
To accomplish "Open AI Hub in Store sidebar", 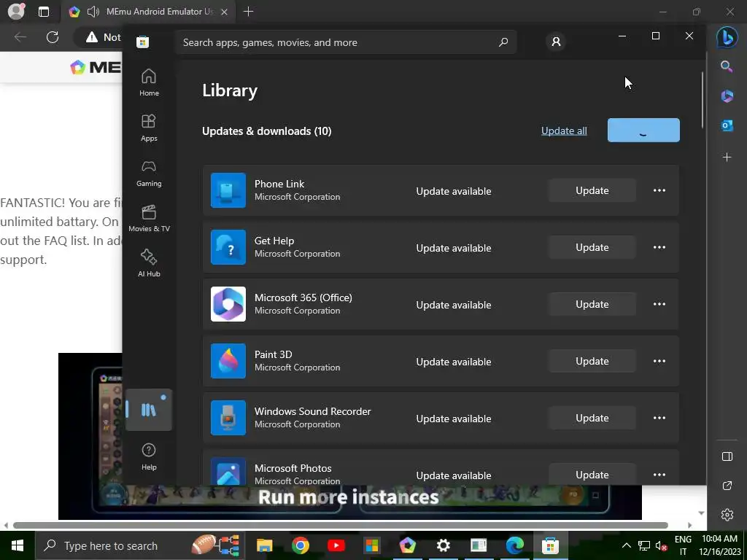I will click(x=149, y=263).
